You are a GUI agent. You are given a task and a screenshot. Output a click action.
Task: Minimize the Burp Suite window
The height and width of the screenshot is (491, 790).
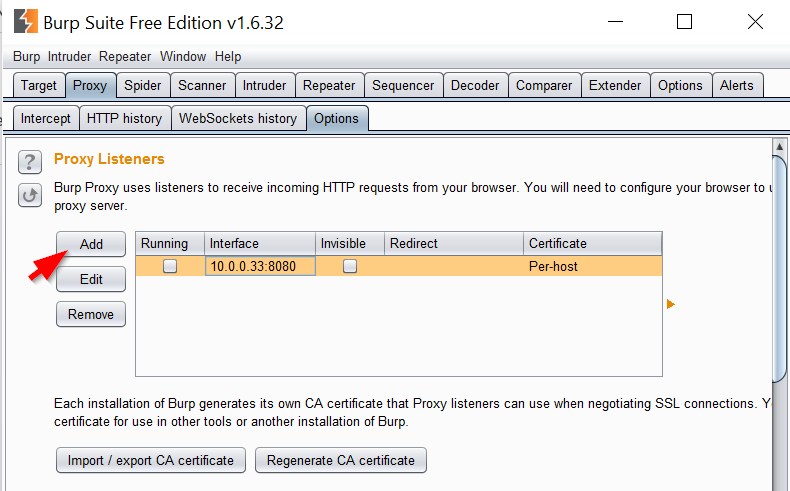point(615,22)
